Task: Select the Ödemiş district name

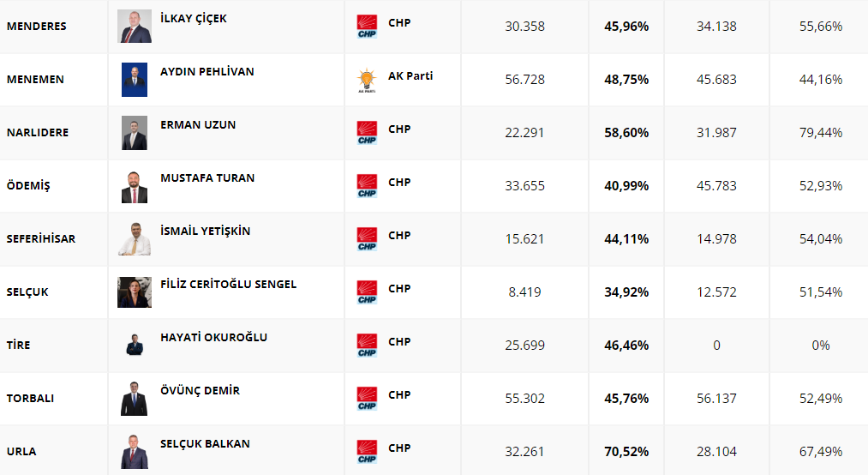Action: tap(28, 186)
